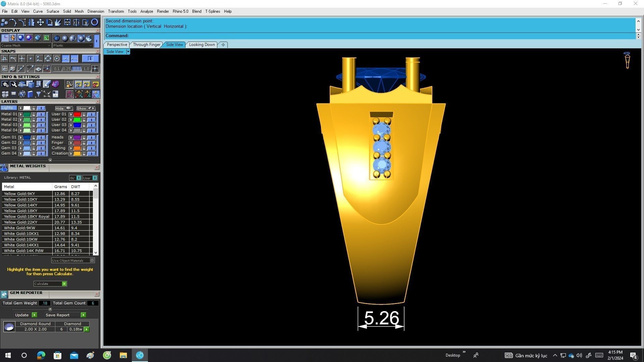Toggle Metal 01 layer on/off switch
Screen dimensions: 644x362
pyautogui.click(x=41, y=114)
